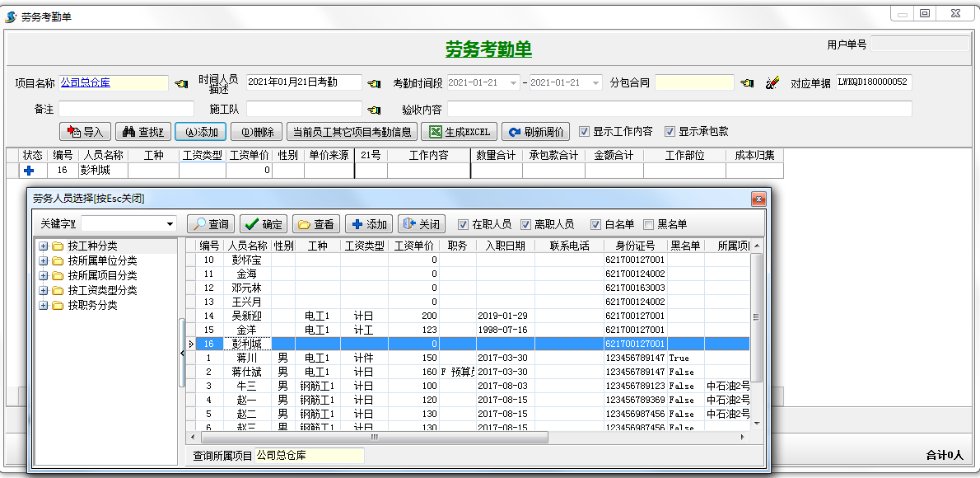This screenshot has height=478, width=980.
Task: Open the 关键字 dropdown arrow
Action: 170,224
